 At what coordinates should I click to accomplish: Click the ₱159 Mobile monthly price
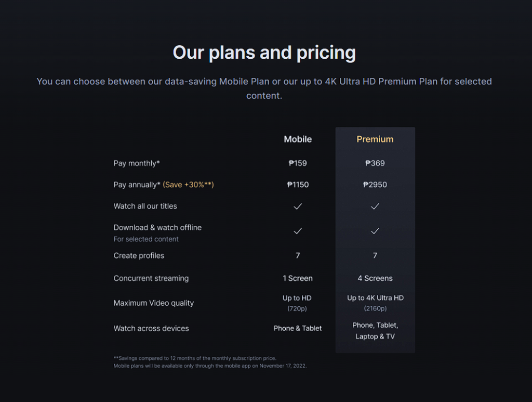[x=298, y=163]
